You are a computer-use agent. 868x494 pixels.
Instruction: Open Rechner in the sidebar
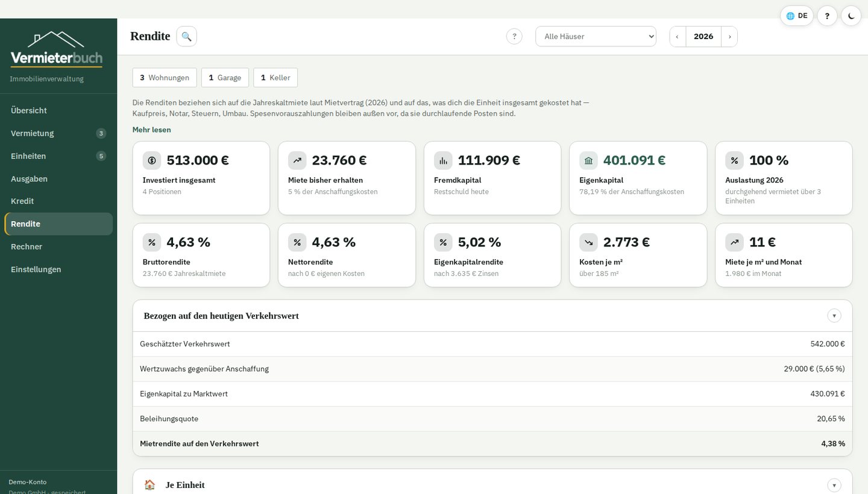point(58,246)
